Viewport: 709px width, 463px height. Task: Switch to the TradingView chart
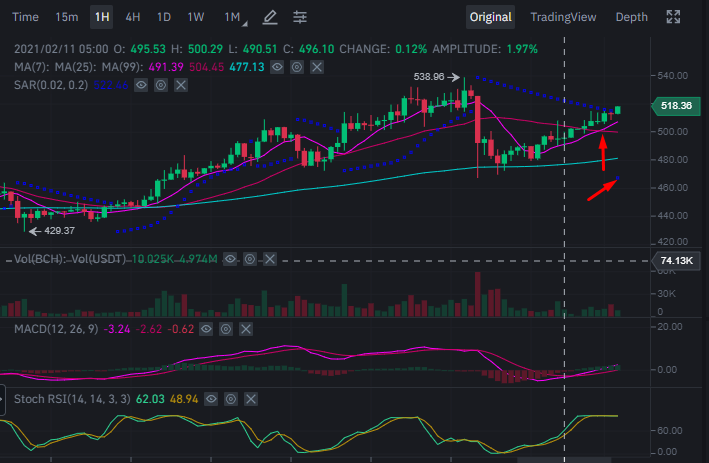[563, 17]
